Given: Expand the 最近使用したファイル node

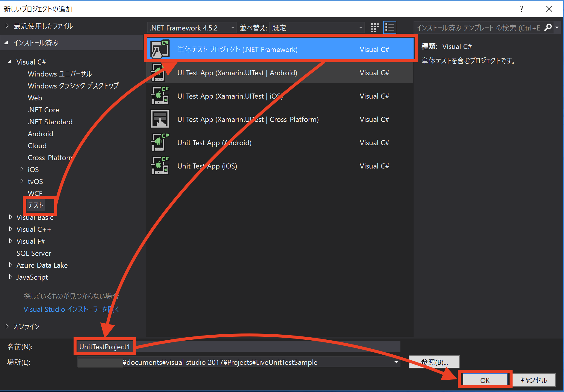Looking at the screenshot, I should coord(7,26).
